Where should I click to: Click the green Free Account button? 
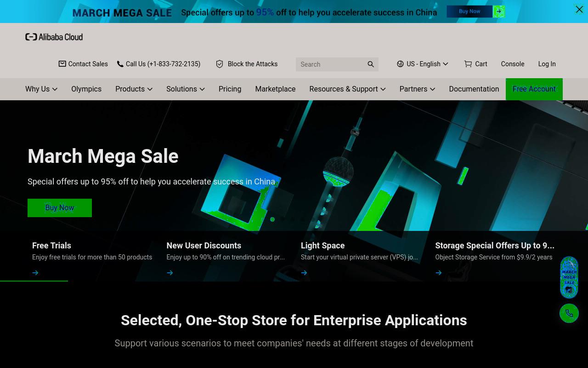[x=534, y=89]
